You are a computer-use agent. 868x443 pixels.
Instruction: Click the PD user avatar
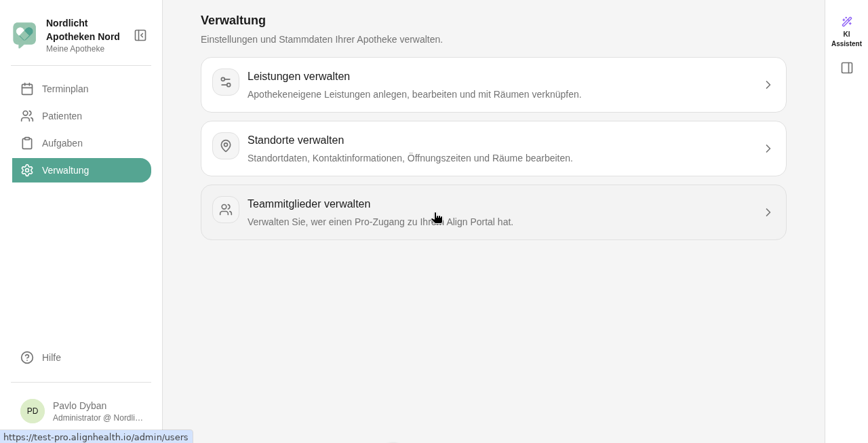coord(33,411)
